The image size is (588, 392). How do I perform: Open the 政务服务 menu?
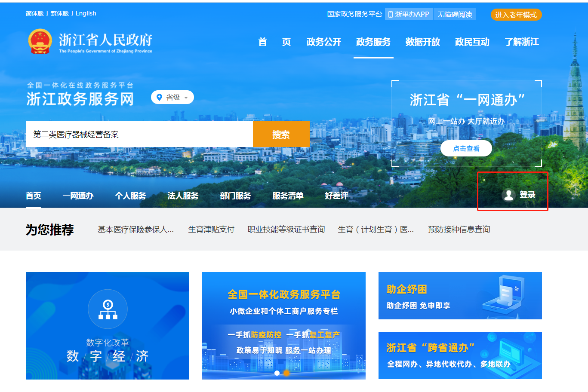373,42
